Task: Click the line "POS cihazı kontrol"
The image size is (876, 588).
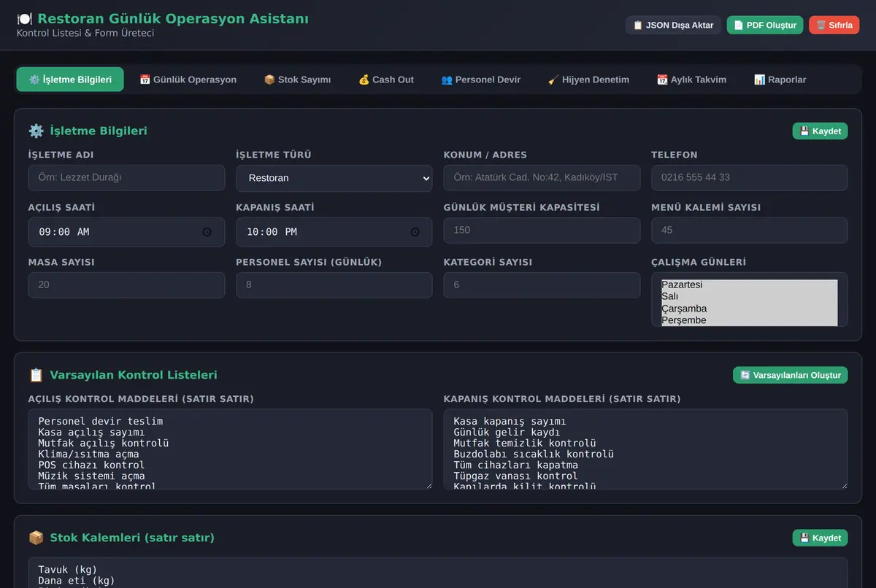Action: (91, 465)
